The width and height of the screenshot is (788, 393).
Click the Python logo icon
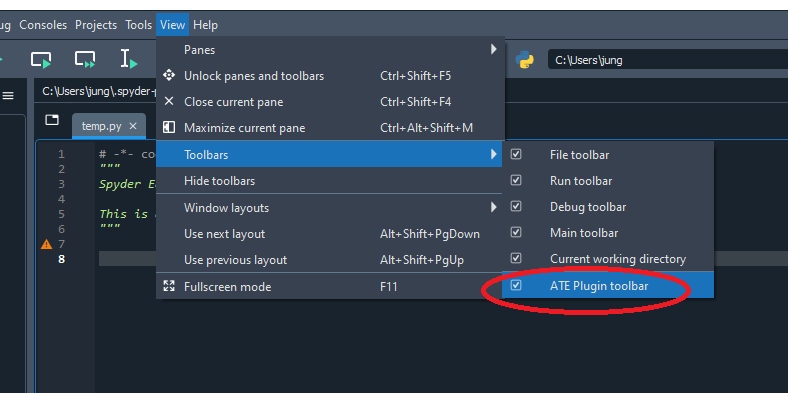(524, 60)
